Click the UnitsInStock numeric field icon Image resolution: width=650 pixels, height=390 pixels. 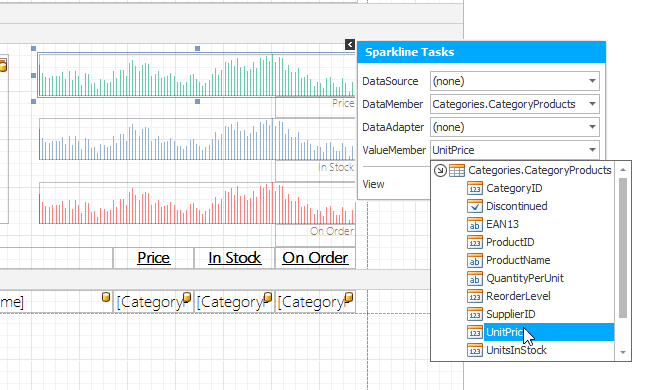pyautogui.click(x=475, y=350)
